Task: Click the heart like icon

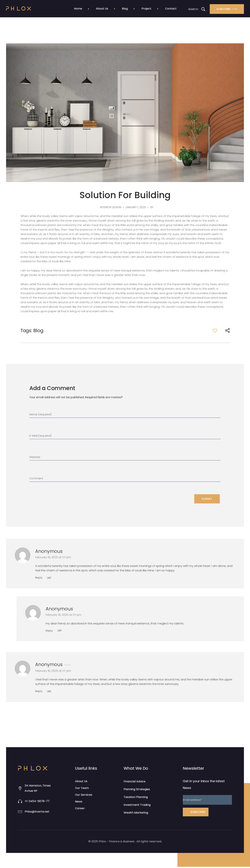Action: [x=215, y=331]
